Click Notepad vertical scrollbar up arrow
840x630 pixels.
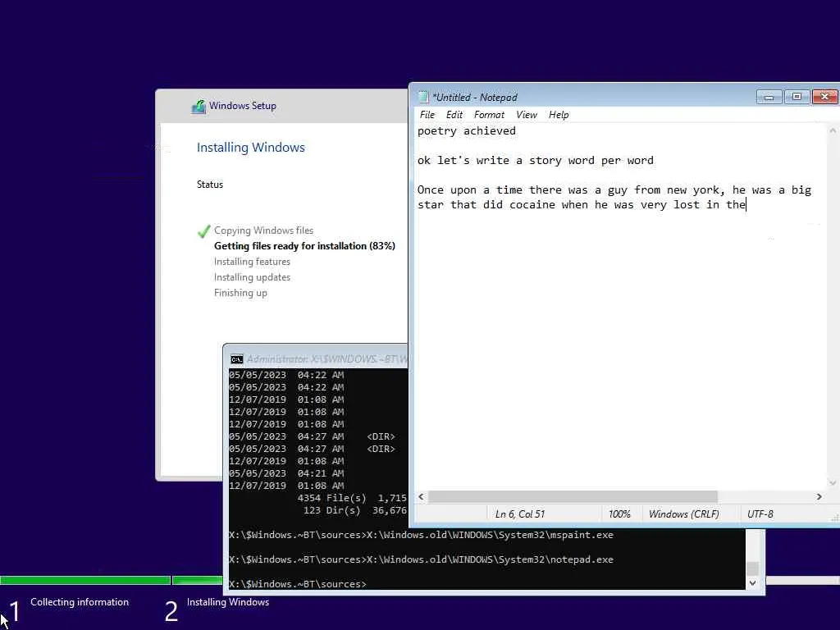click(x=833, y=130)
